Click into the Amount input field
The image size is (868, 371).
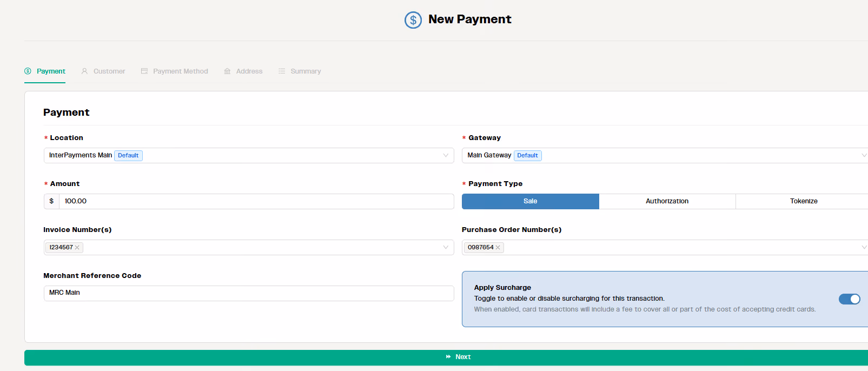click(256, 201)
